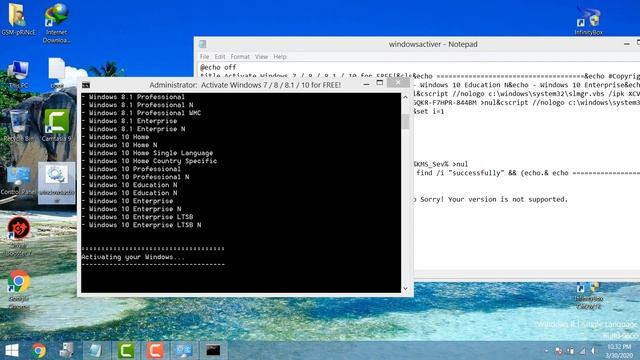This screenshot has width=640, height=360.
Task: Open the View menu in Notepad
Action: click(x=261, y=57)
